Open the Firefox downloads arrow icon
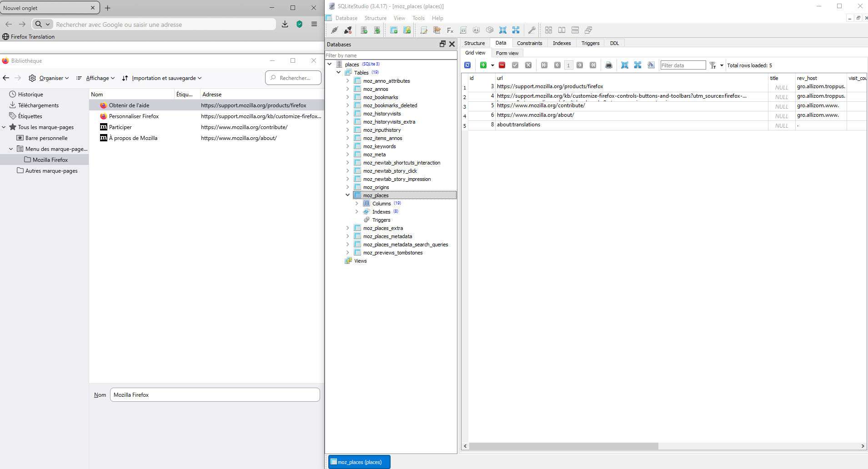The width and height of the screenshot is (868, 469). [x=285, y=24]
